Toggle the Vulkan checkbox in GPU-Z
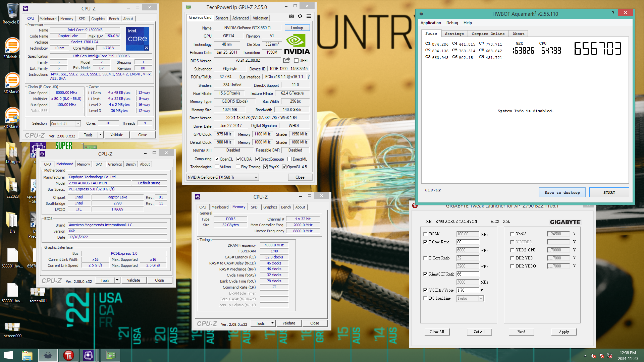644x362 pixels. pyautogui.click(x=217, y=167)
